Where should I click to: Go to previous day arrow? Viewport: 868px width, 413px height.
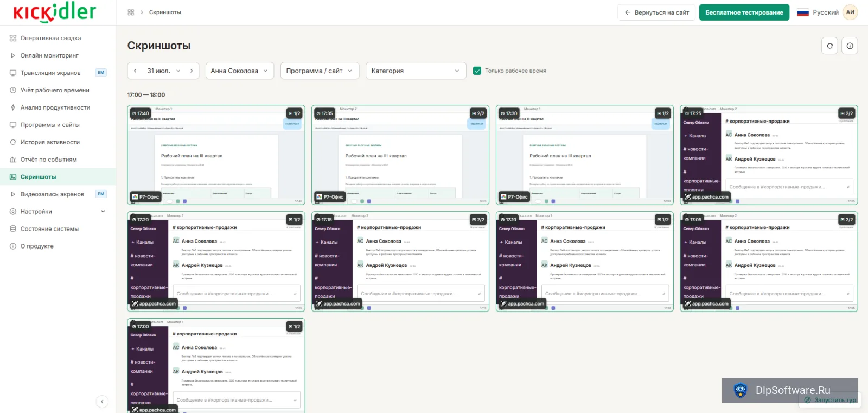point(135,71)
